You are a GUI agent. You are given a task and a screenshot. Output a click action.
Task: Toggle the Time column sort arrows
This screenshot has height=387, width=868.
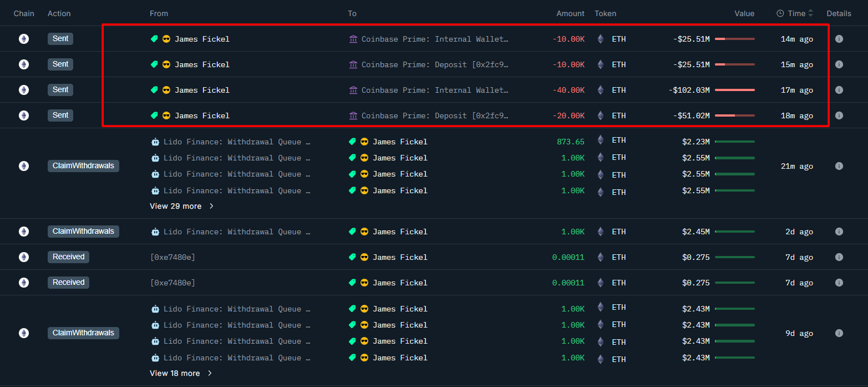[810, 13]
